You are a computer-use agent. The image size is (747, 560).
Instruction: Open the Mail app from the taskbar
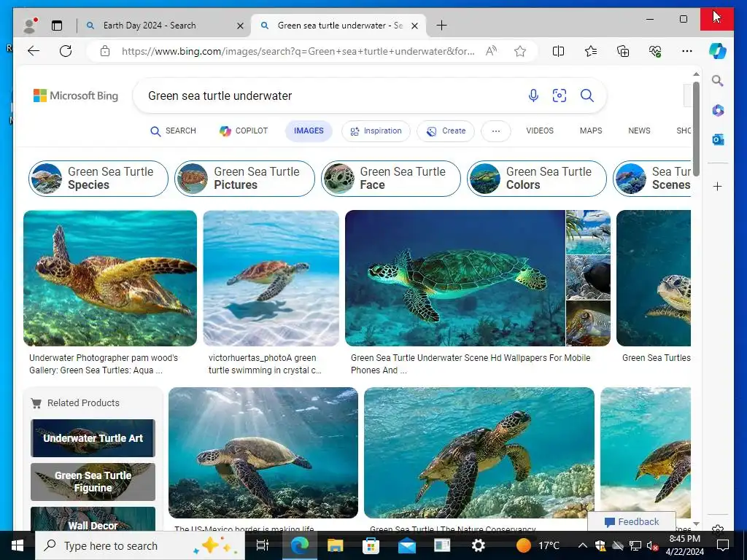pyautogui.click(x=407, y=545)
